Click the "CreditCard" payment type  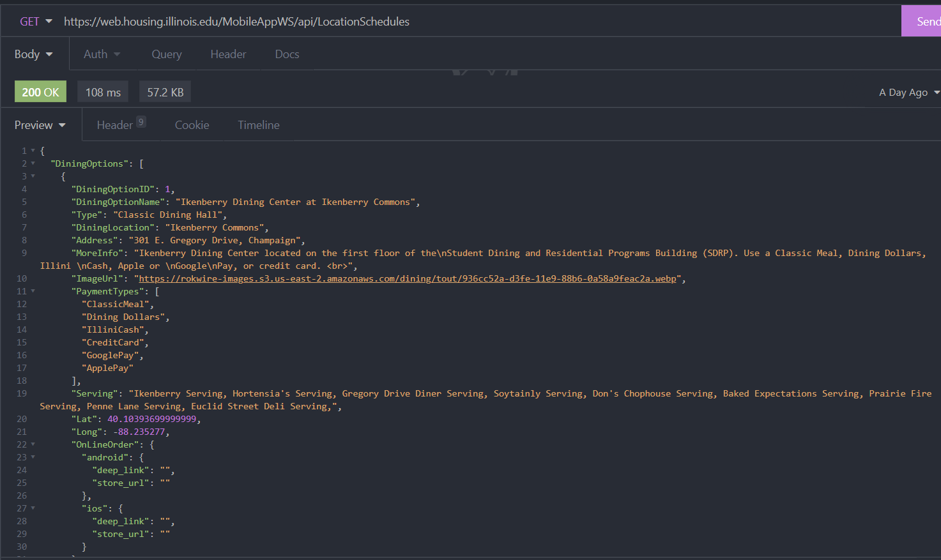tap(112, 342)
